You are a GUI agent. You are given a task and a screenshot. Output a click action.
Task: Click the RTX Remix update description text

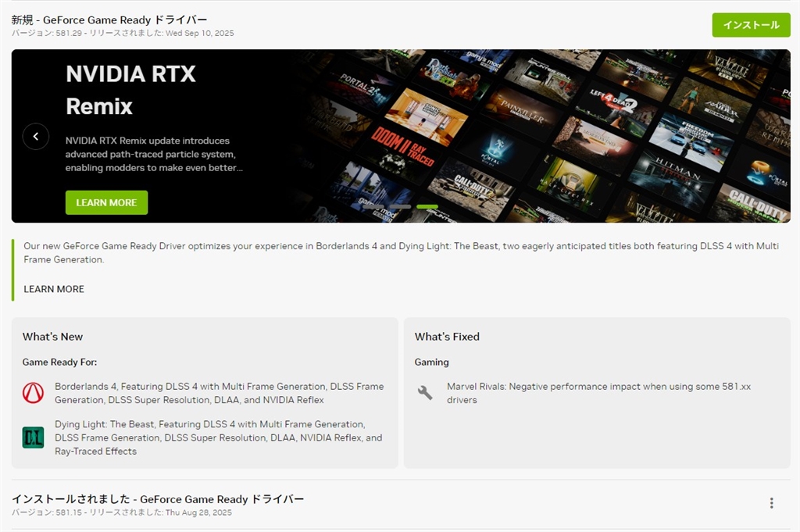point(154,154)
